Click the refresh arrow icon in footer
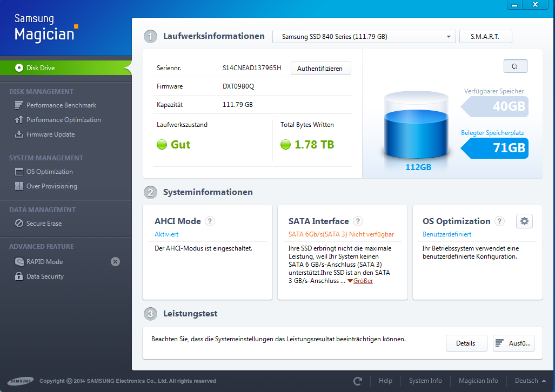The height and width of the screenshot is (392, 555). click(x=358, y=381)
